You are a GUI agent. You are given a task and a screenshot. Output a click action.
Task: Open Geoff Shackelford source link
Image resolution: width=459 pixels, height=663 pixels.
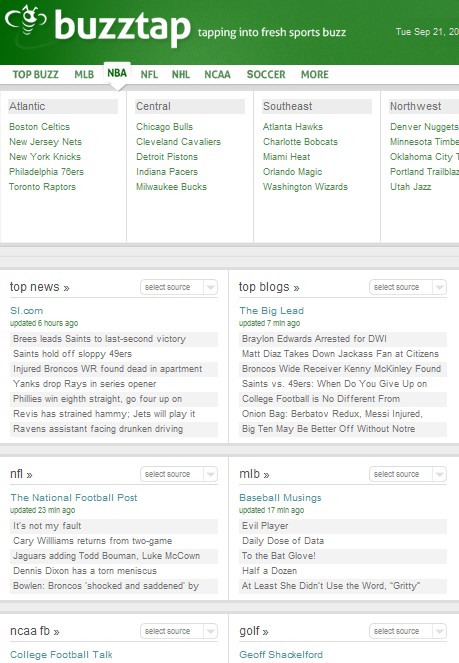tap(281, 655)
